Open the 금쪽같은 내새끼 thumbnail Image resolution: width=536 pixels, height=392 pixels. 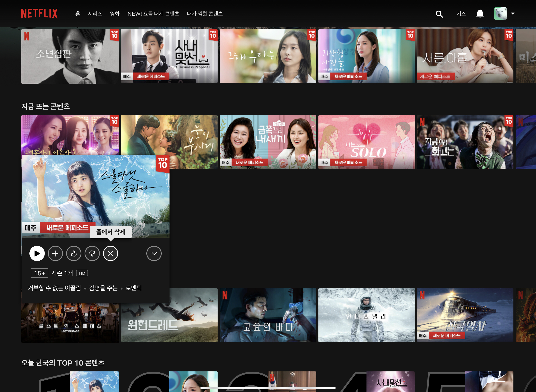[x=268, y=142]
